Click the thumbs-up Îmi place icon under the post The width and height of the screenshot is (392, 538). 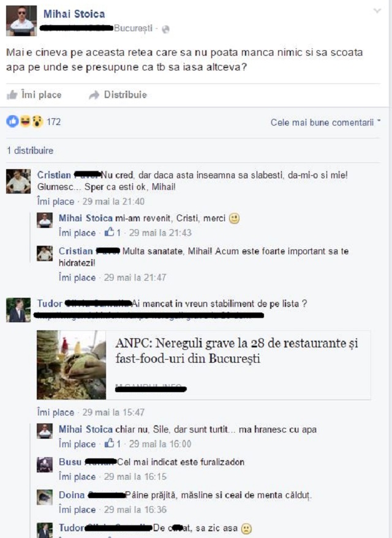(x=12, y=95)
